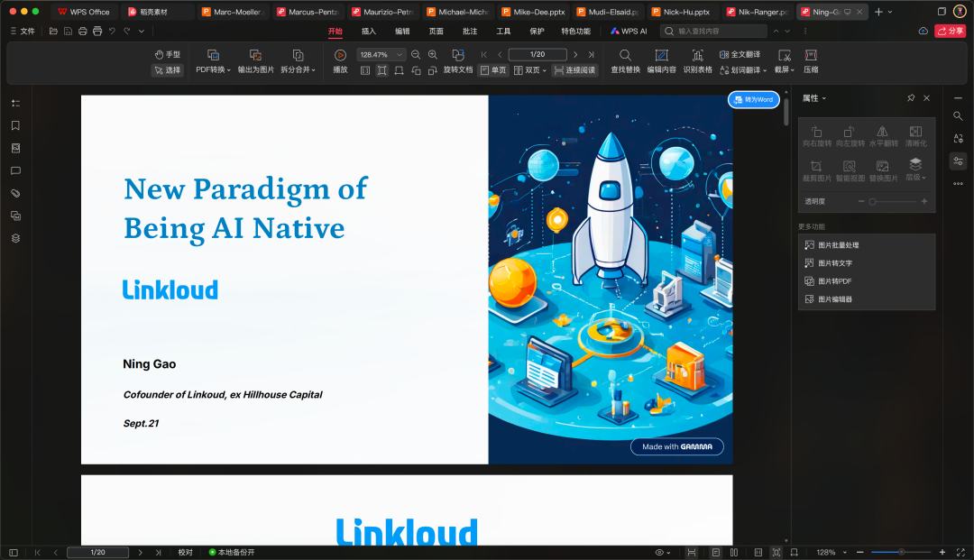
Task: Open the 文件 file menu
Action: [x=23, y=31]
